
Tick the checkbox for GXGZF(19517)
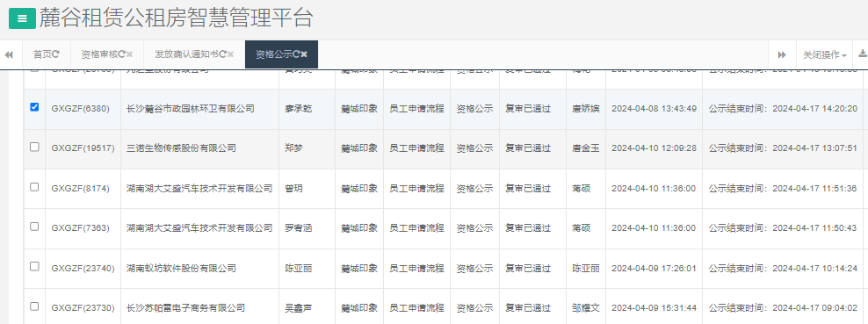34,147
